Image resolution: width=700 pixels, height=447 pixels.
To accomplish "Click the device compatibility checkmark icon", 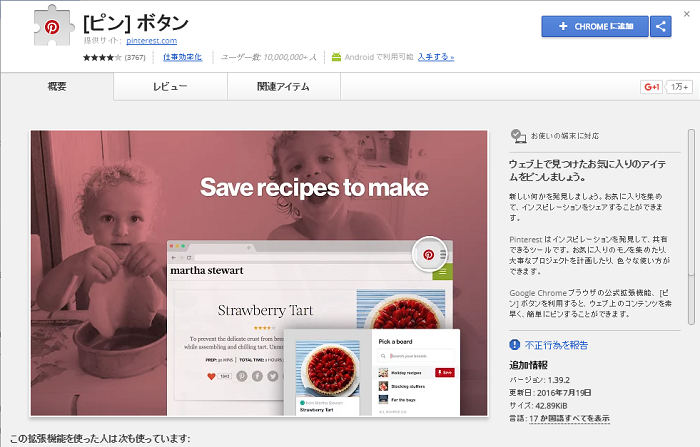I will (x=518, y=136).
